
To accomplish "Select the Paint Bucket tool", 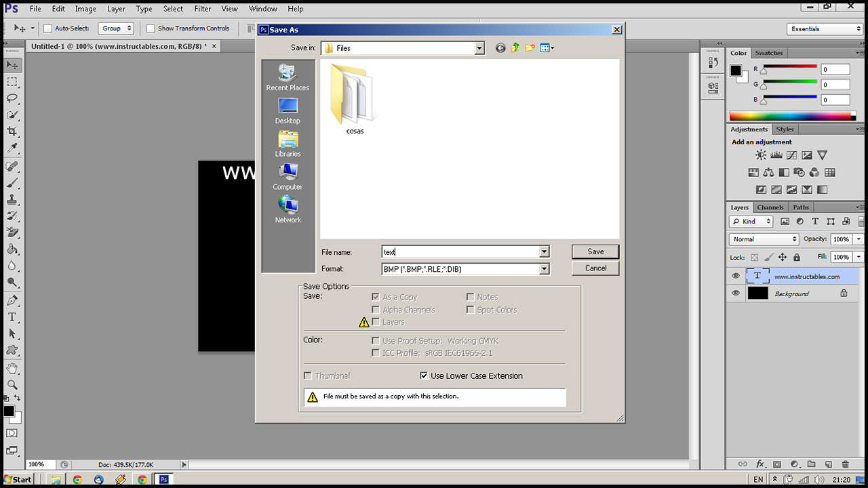I will click(x=12, y=249).
